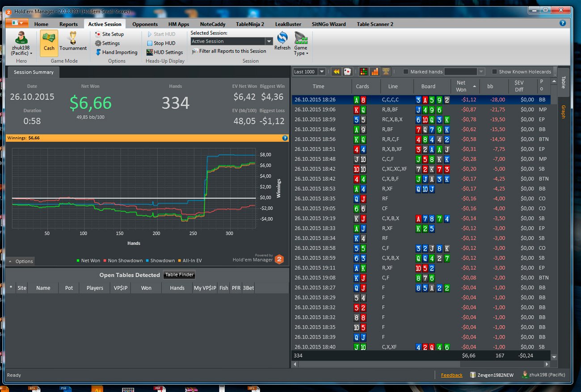
Task: Open the help icon on the Winnings bar
Action: point(285,138)
